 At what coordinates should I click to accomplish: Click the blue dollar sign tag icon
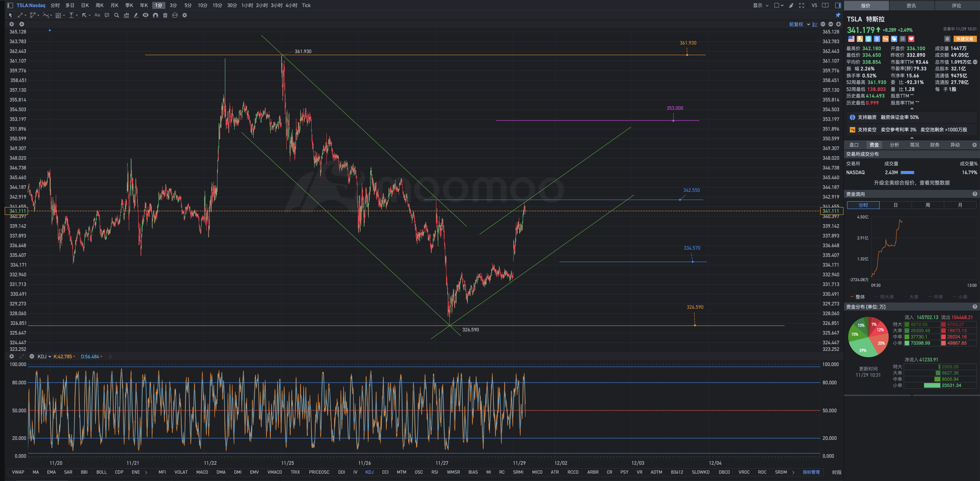point(877,39)
